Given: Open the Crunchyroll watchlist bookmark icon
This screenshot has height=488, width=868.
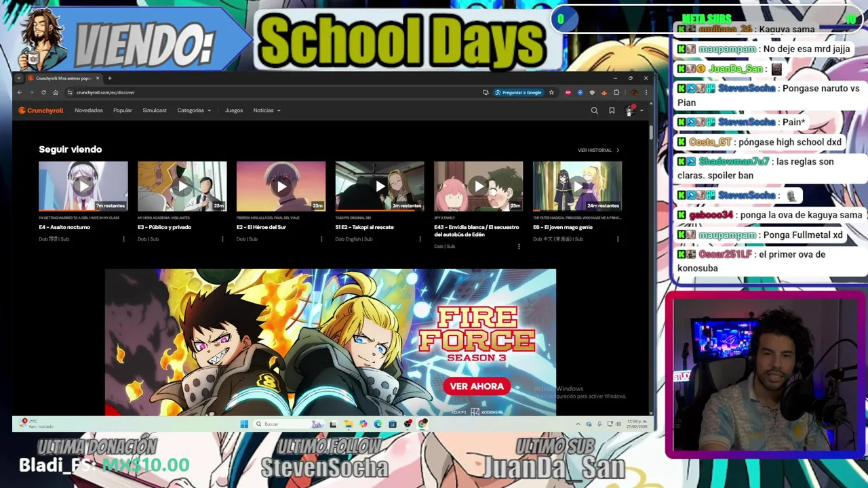Looking at the screenshot, I should coord(612,110).
